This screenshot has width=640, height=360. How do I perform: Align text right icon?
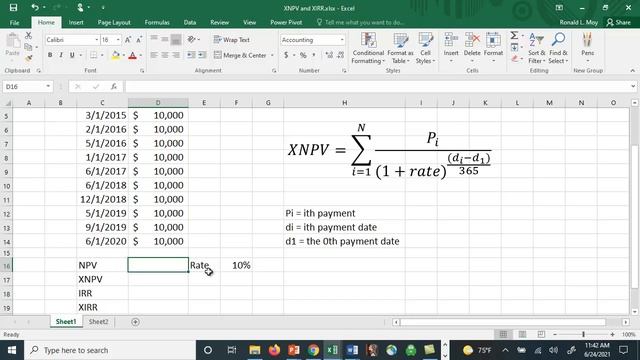[x=176, y=55]
